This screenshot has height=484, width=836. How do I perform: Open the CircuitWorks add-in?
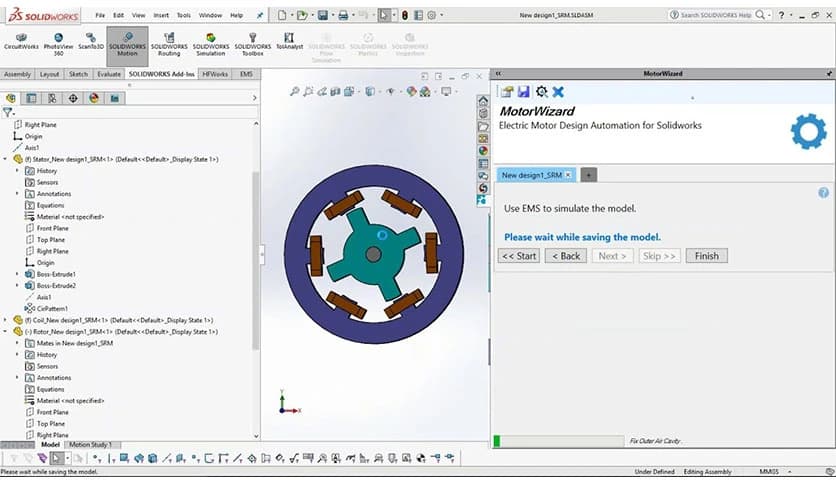[21, 42]
